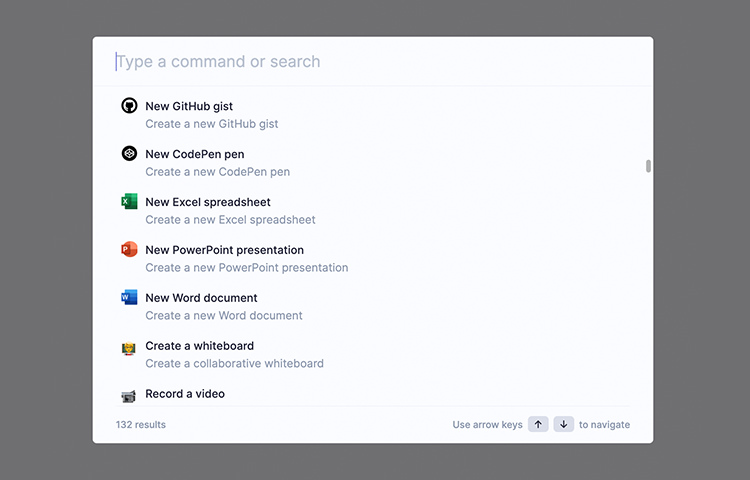Select the New GitHub gist command
The height and width of the screenshot is (480, 750).
coord(373,115)
